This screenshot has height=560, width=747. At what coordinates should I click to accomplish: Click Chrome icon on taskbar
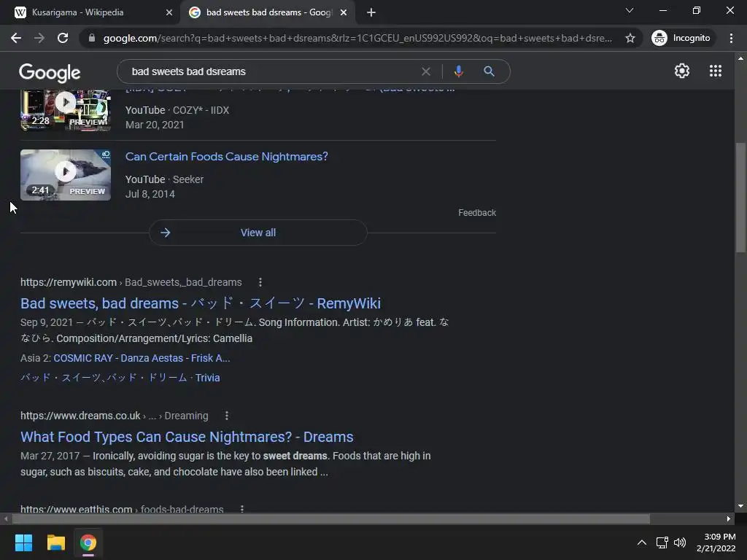pyautogui.click(x=88, y=542)
